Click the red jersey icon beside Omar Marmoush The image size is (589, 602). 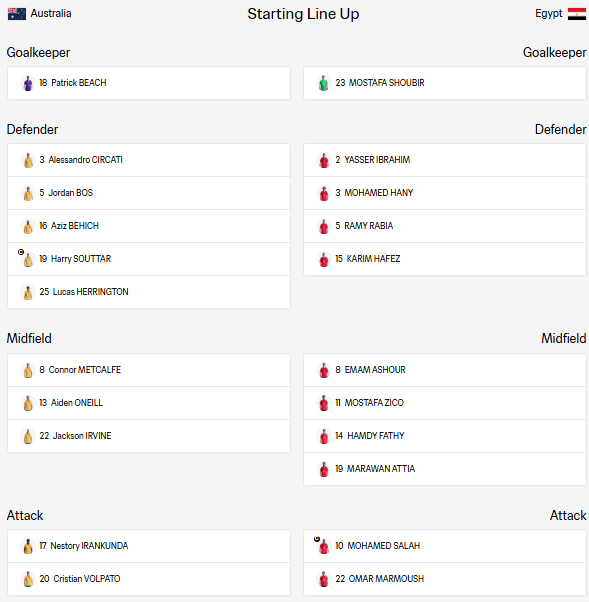click(324, 579)
